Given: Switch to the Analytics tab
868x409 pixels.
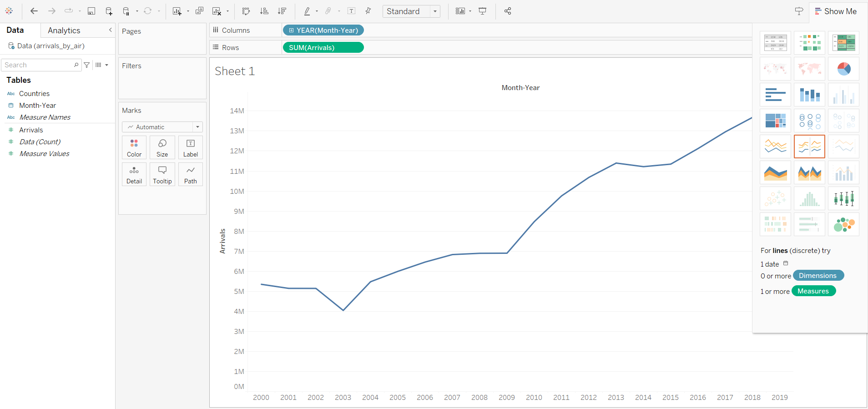Looking at the screenshot, I should pos(64,30).
